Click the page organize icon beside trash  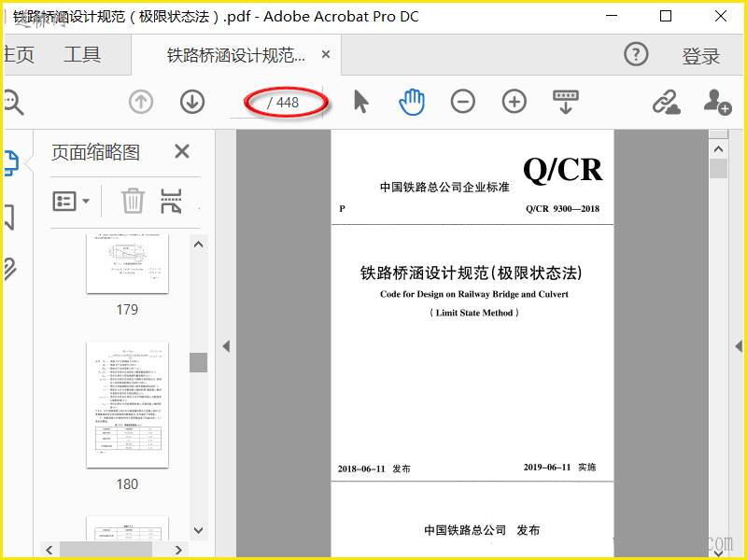point(171,201)
